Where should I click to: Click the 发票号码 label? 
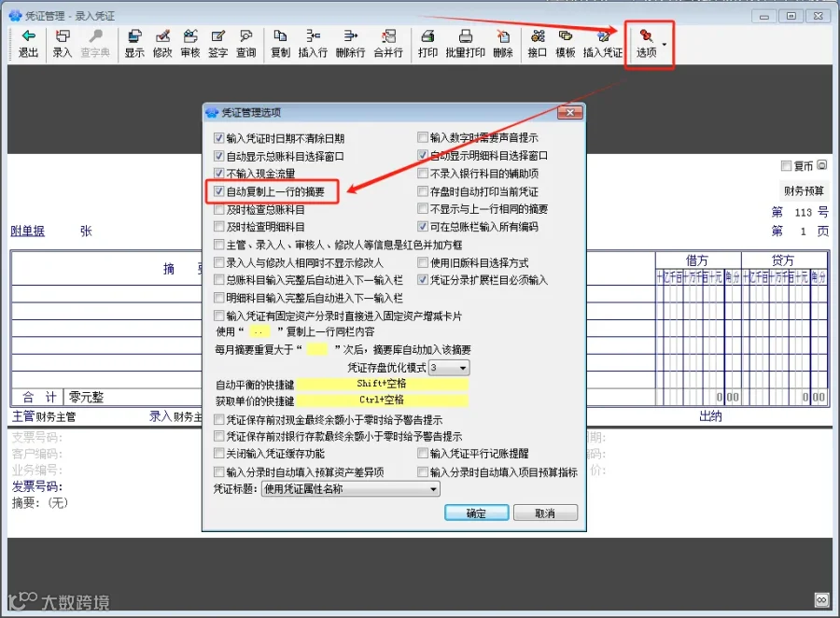37,486
